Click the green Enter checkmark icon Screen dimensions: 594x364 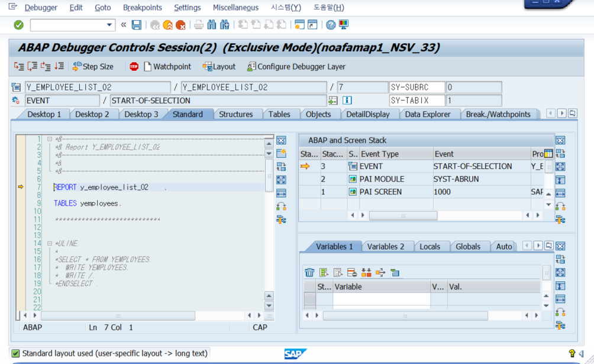(18, 25)
